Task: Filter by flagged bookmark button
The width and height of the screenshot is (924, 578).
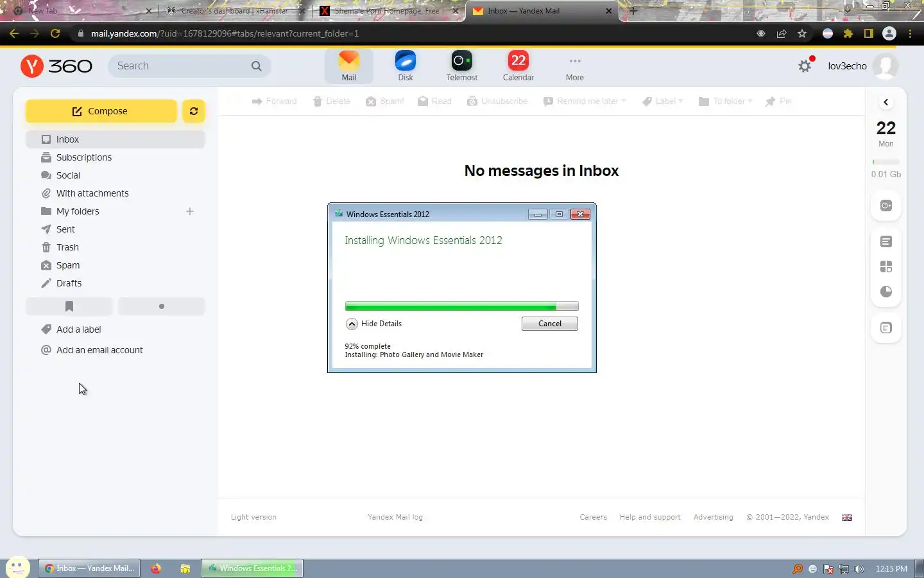Action: point(69,306)
